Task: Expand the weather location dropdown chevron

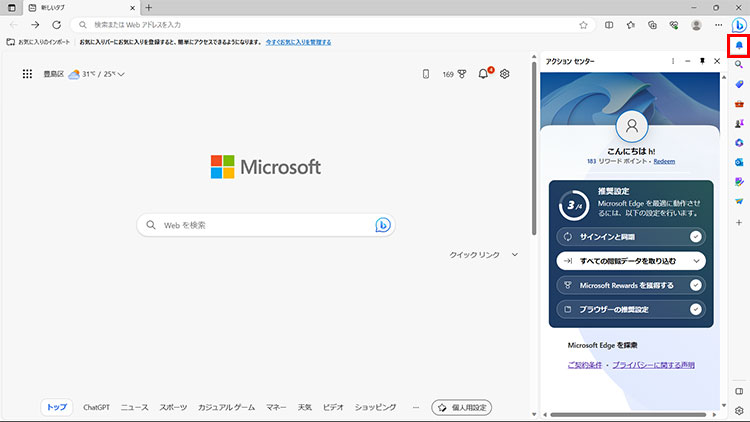Action: click(121, 74)
